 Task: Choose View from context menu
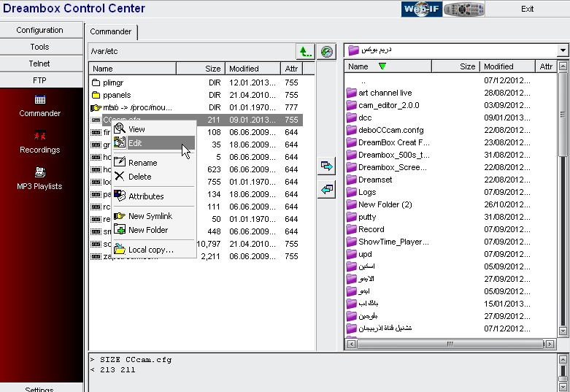point(154,129)
